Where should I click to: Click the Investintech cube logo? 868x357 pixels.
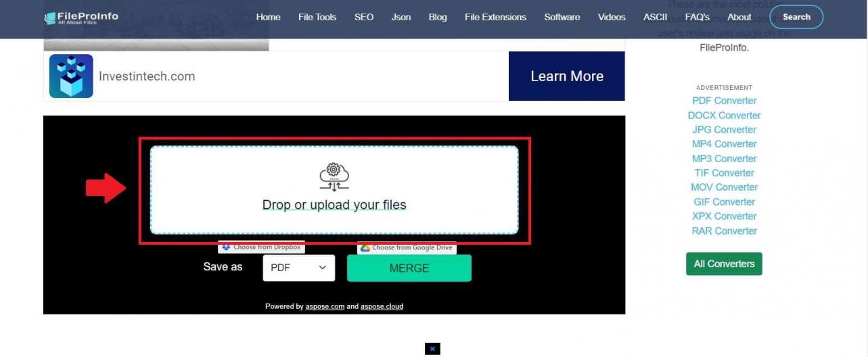(x=71, y=76)
